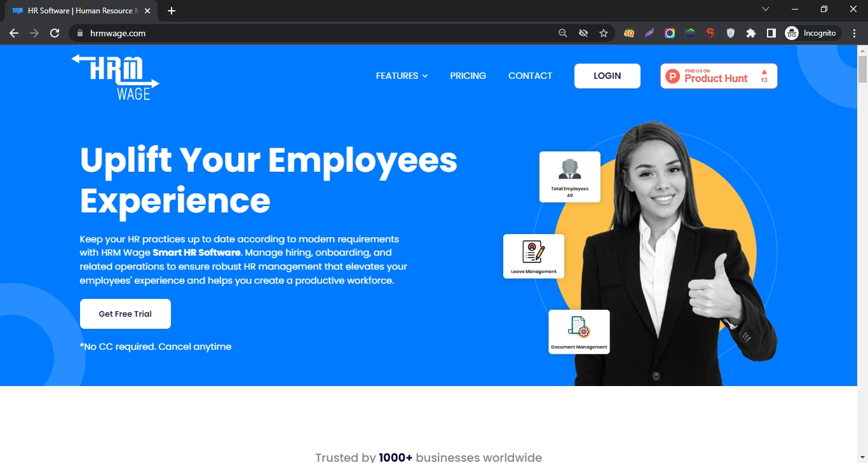Click the purple feather extension icon
Screen dimensions: 868x463
649,33
